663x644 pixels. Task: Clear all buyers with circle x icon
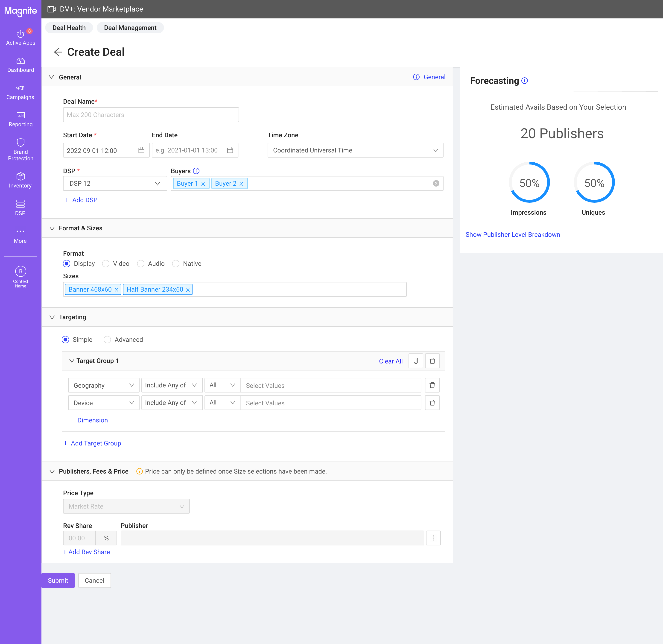tap(436, 183)
